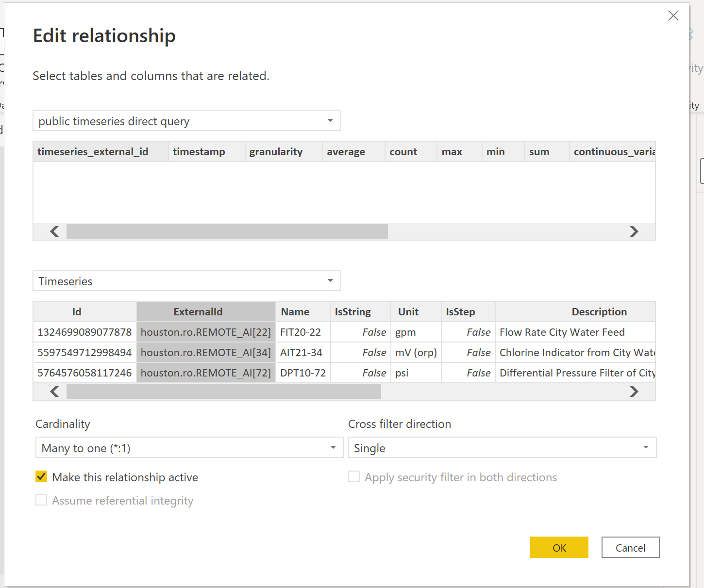Uncheck Make this relationship active
Viewport: 704px width, 588px height.
pyautogui.click(x=42, y=477)
